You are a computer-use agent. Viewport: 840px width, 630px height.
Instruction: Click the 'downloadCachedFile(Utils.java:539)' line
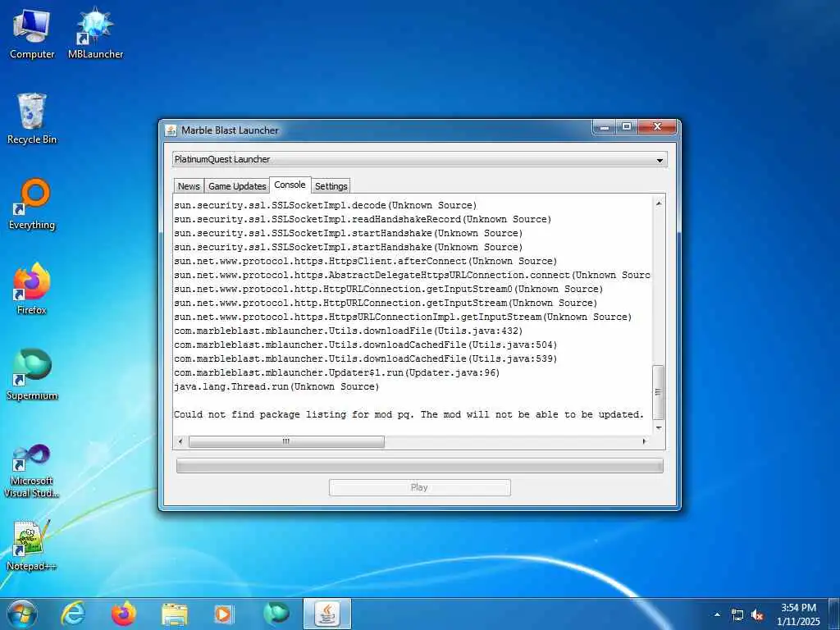click(366, 358)
